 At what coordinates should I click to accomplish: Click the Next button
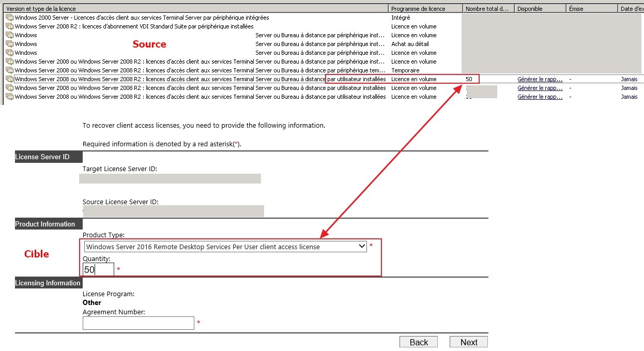tap(468, 342)
